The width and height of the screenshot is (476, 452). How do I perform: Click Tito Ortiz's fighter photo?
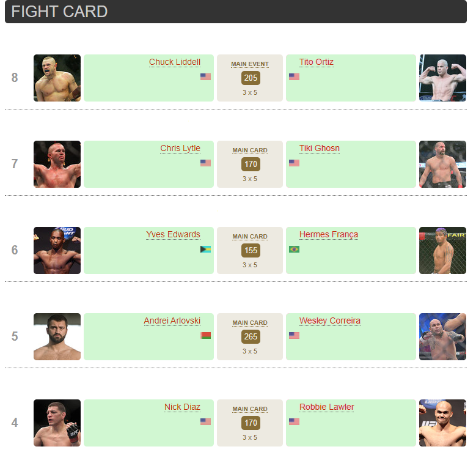click(x=442, y=78)
